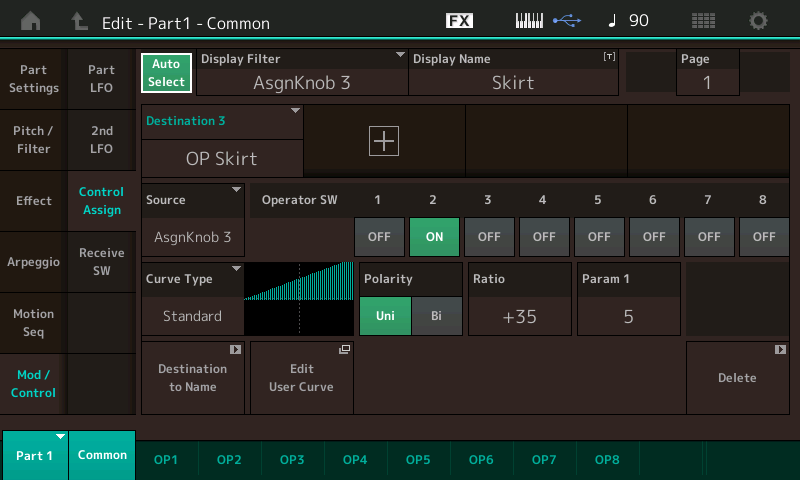Screen dimensions: 800x480
Task: Open the grid-shaped live set icon
Action: tap(703, 21)
